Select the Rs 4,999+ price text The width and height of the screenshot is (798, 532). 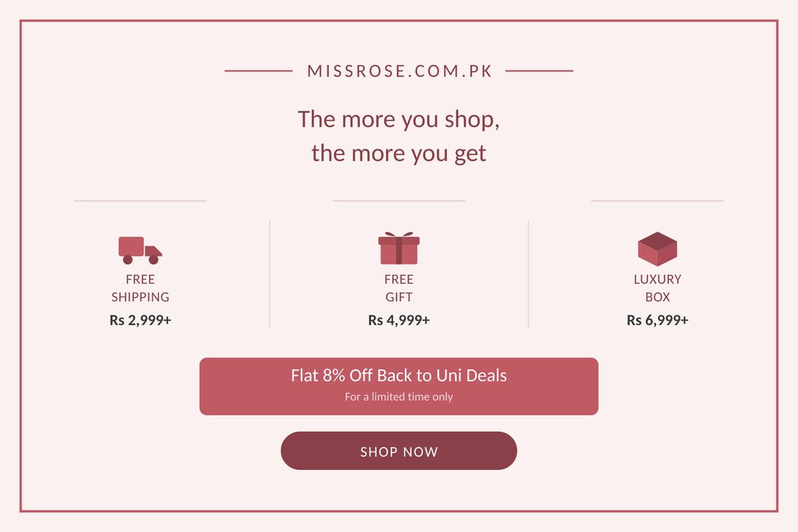tap(399, 320)
